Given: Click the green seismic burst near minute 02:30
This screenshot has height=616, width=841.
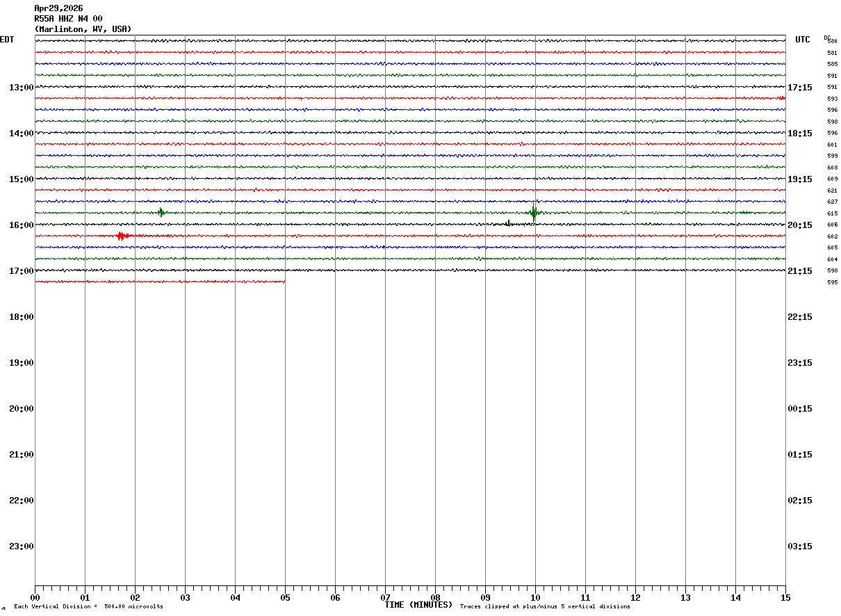Looking at the screenshot, I should 161,212.
